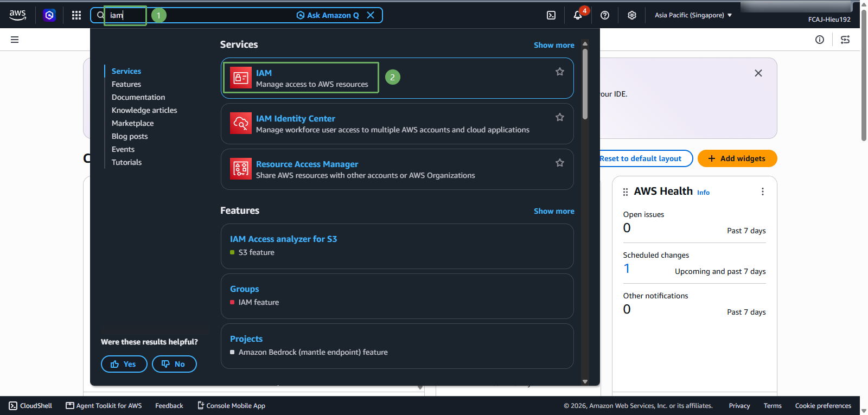Click the Add widgets button
The width and height of the screenshot is (868, 415).
coord(737,158)
